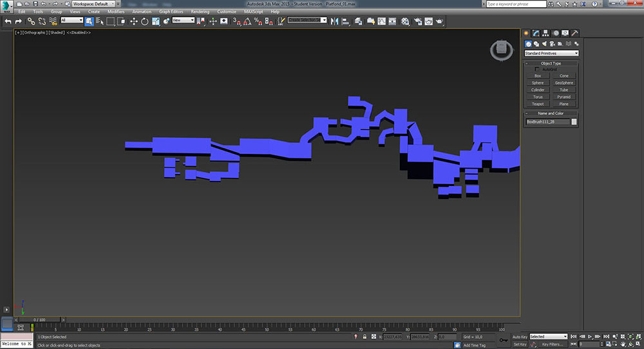Open the Utilities hammer panel icon
Screen dimensions: 644x349
(574, 33)
